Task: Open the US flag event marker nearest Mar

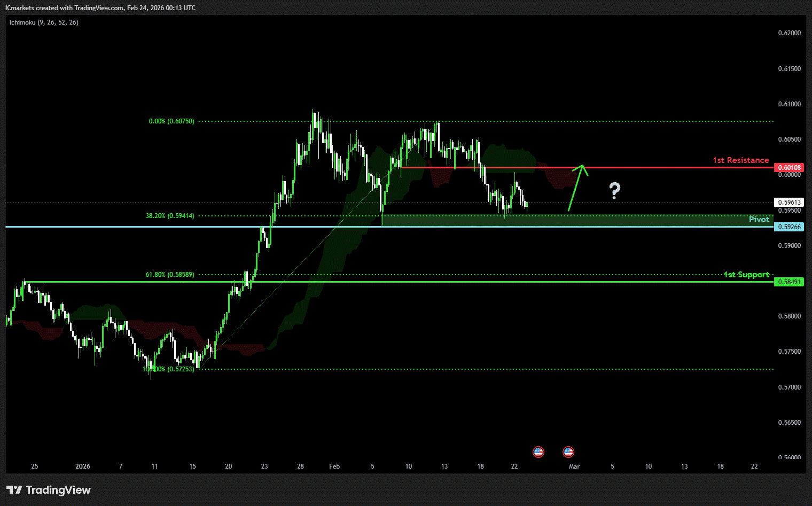Action: [x=568, y=452]
